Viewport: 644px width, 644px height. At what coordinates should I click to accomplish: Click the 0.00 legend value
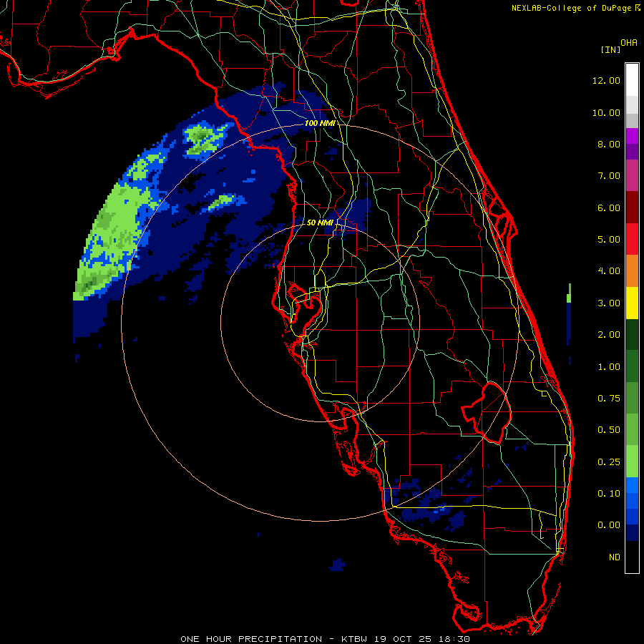point(609,525)
